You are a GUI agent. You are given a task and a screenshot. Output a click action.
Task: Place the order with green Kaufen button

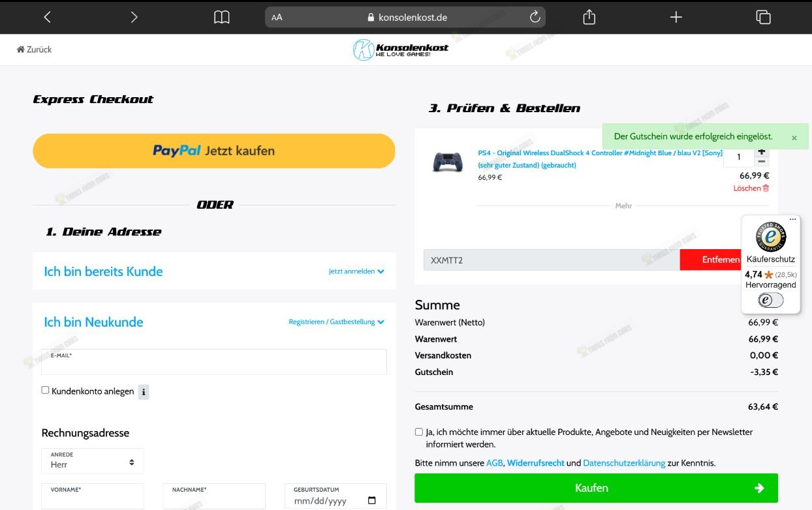tap(596, 488)
